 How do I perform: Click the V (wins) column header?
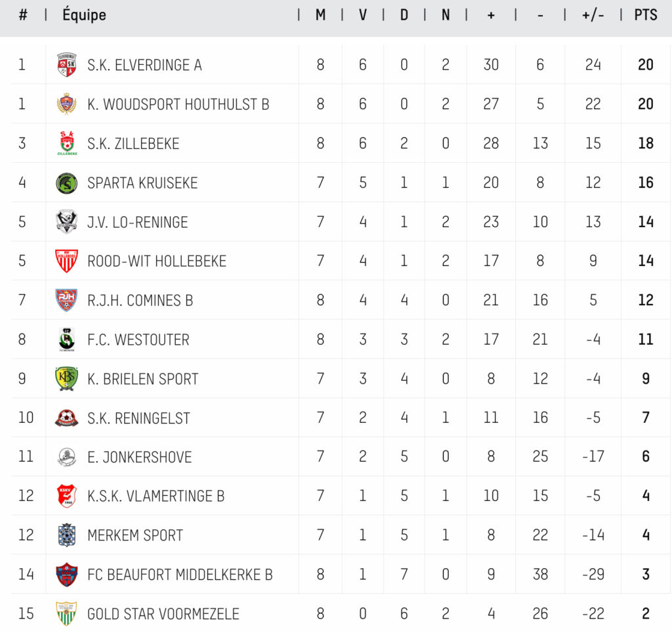362,15
